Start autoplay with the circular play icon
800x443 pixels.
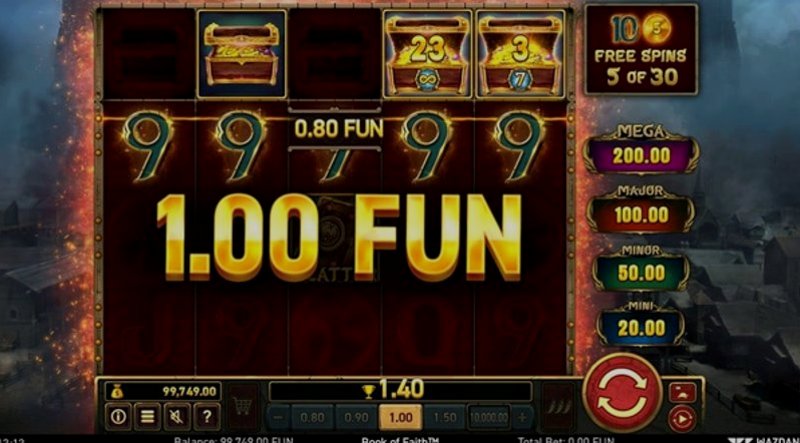[682, 419]
